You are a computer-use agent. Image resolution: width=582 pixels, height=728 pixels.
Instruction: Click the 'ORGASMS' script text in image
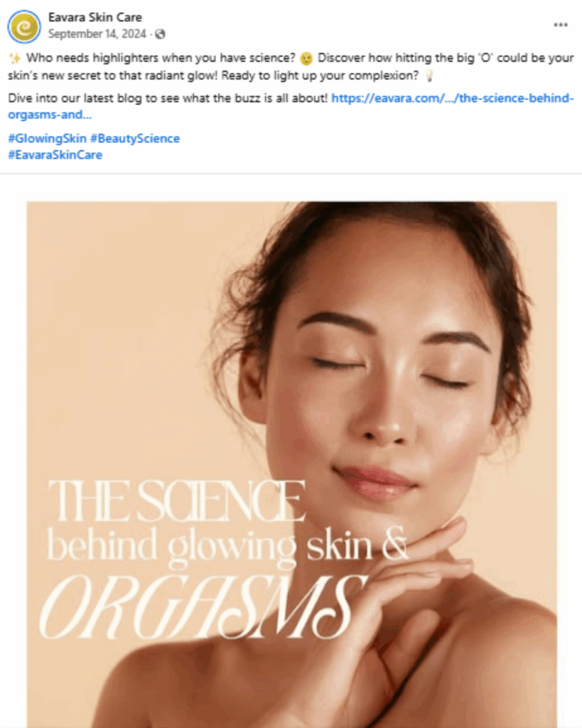[x=203, y=606]
